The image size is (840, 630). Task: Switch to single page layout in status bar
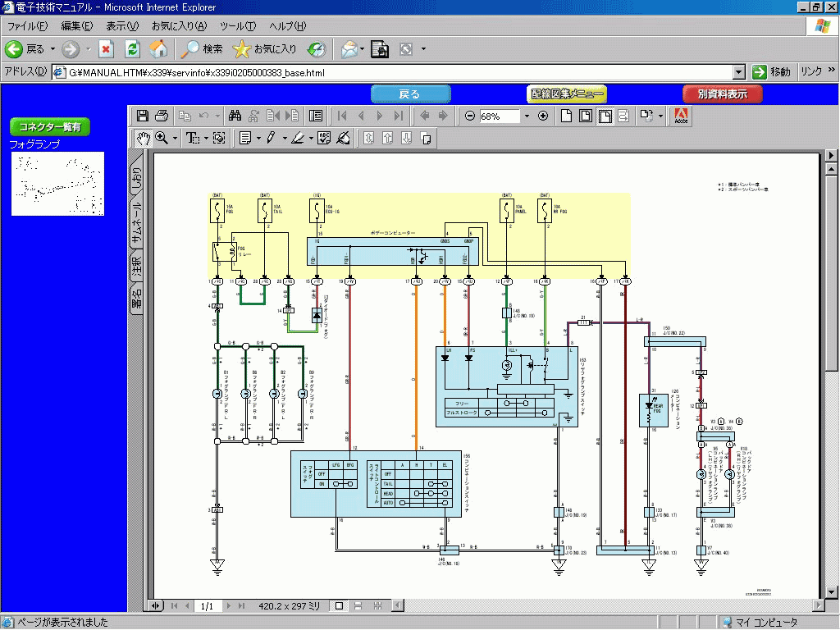click(x=339, y=606)
